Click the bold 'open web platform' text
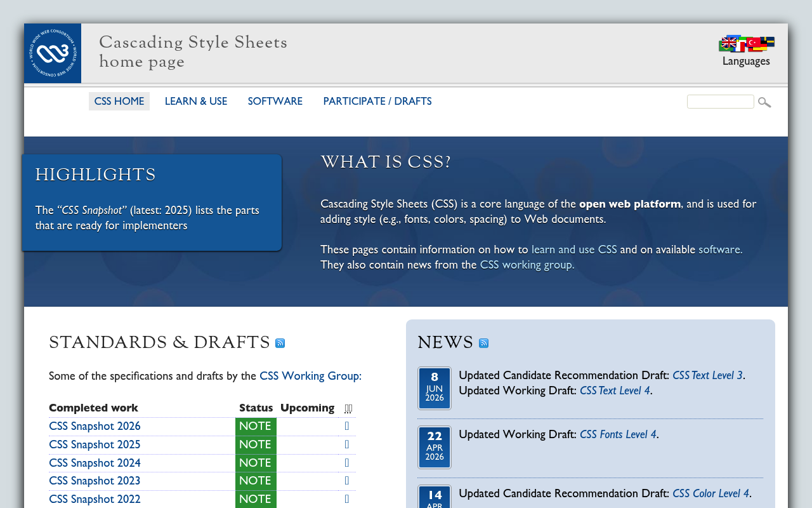812x508 pixels. 630,204
